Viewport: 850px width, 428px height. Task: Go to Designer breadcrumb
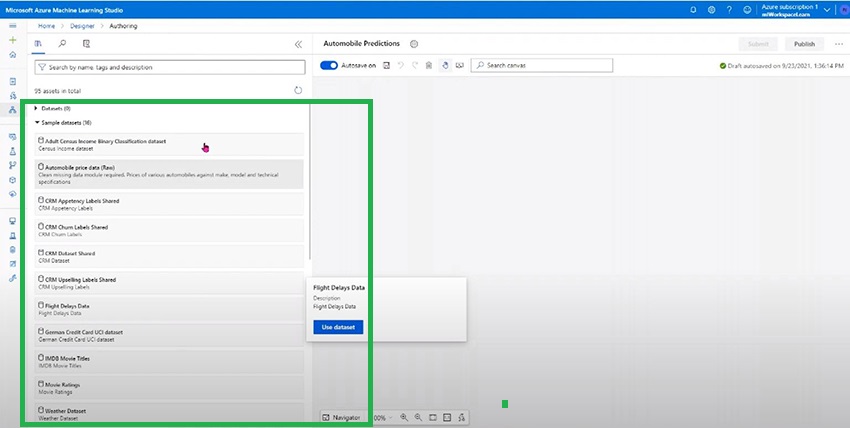pyautogui.click(x=82, y=26)
